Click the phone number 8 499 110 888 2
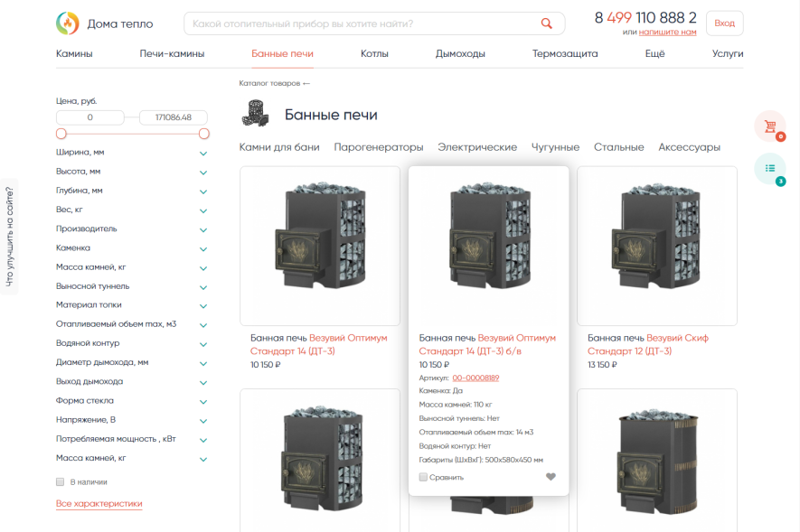 point(645,18)
